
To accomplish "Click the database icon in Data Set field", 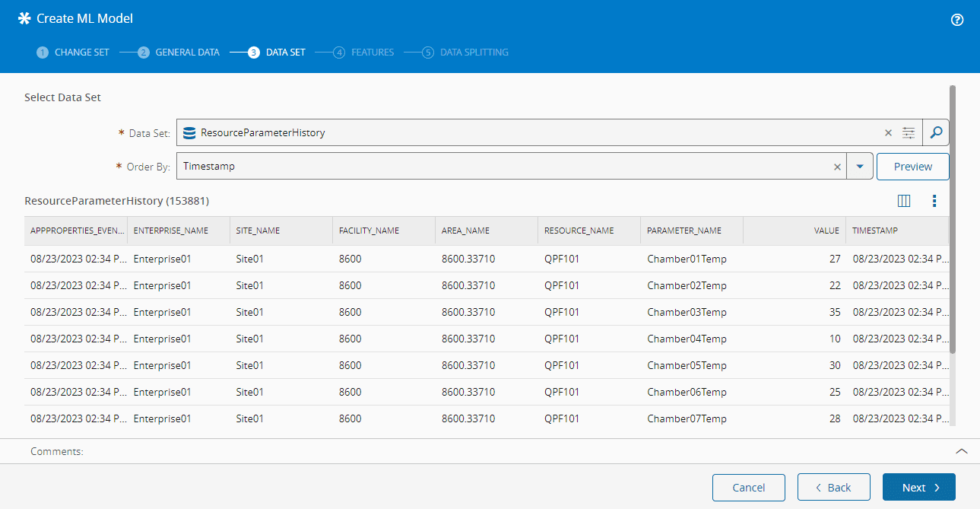I will pyautogui.click(x=189, y=132).
